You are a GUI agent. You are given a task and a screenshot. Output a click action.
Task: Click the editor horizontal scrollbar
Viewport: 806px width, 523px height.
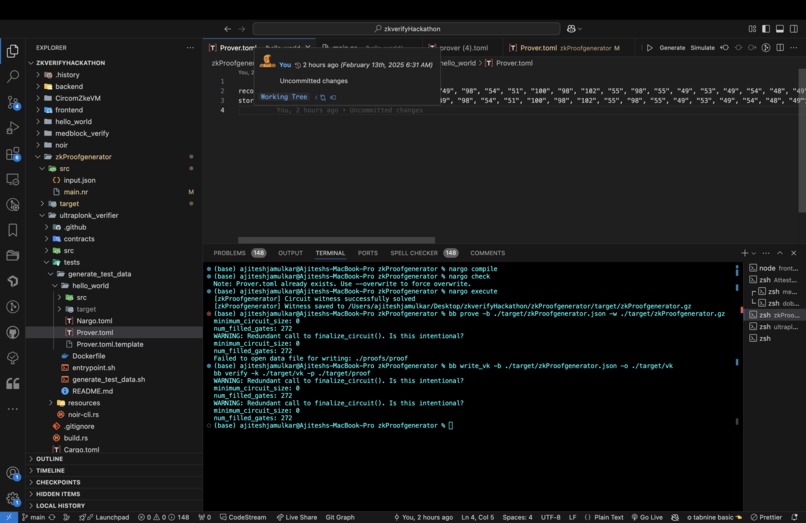(336, 240)
